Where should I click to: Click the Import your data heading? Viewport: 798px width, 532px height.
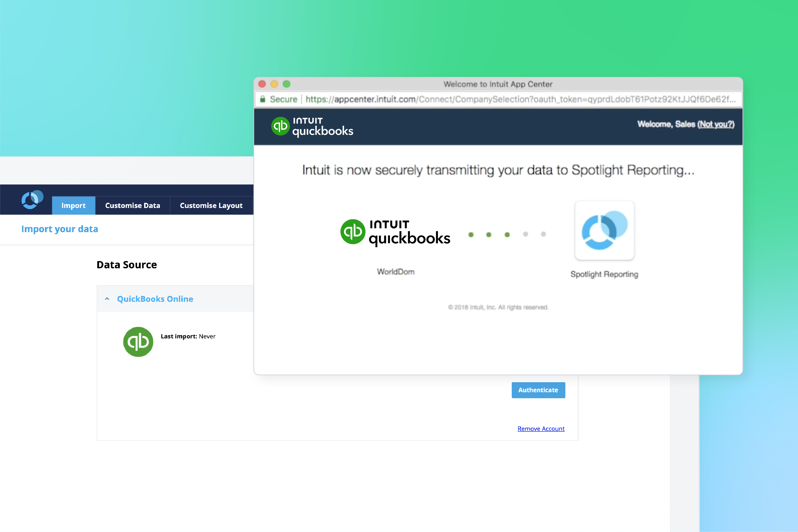(60, 229)
